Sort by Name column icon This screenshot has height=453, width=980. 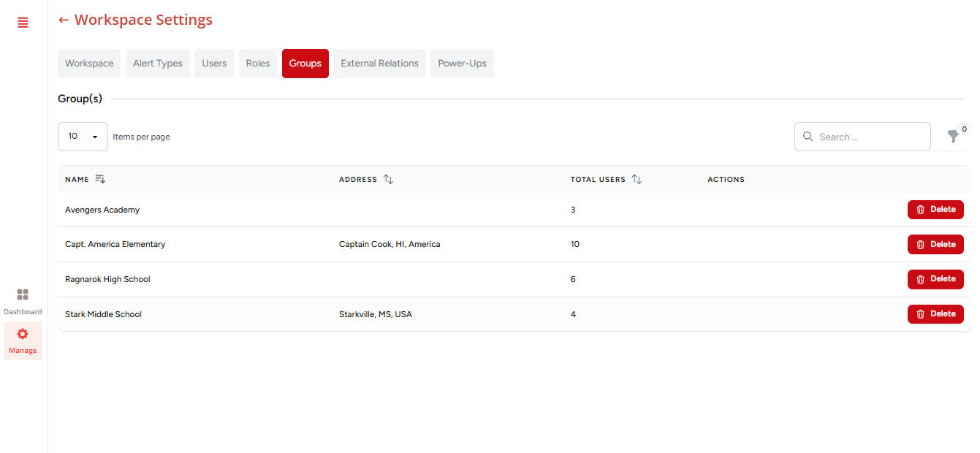click(100, 179)
